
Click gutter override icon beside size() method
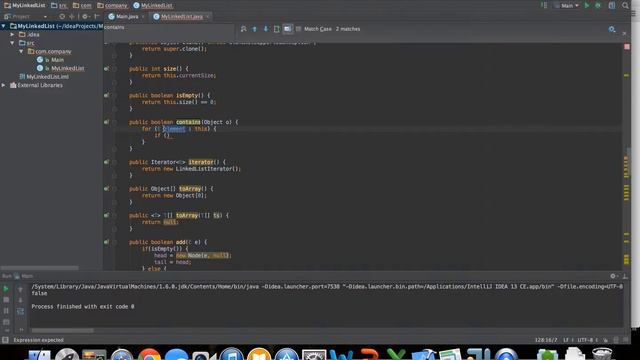[106, 69]
